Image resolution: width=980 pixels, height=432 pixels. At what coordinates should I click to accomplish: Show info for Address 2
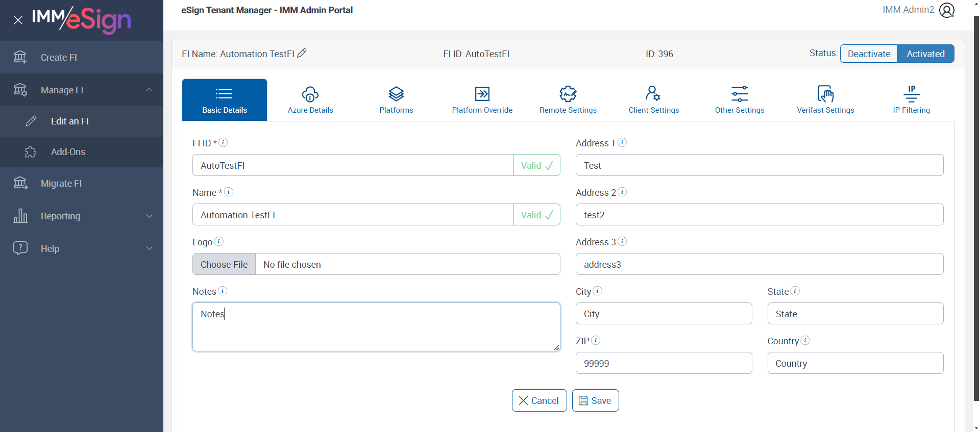pyautogui.click(x=622, y=192)
